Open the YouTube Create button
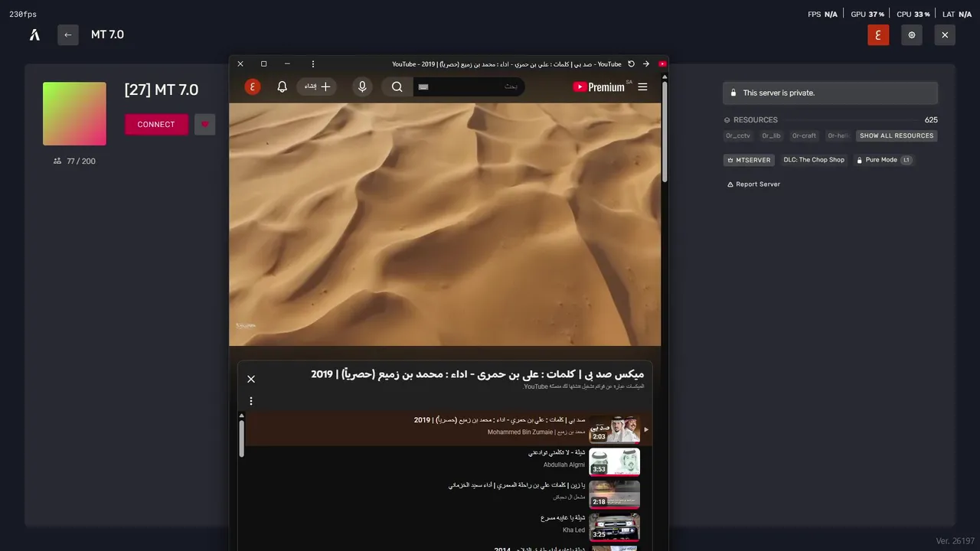The image size is (980, 551). pos(317,87)
